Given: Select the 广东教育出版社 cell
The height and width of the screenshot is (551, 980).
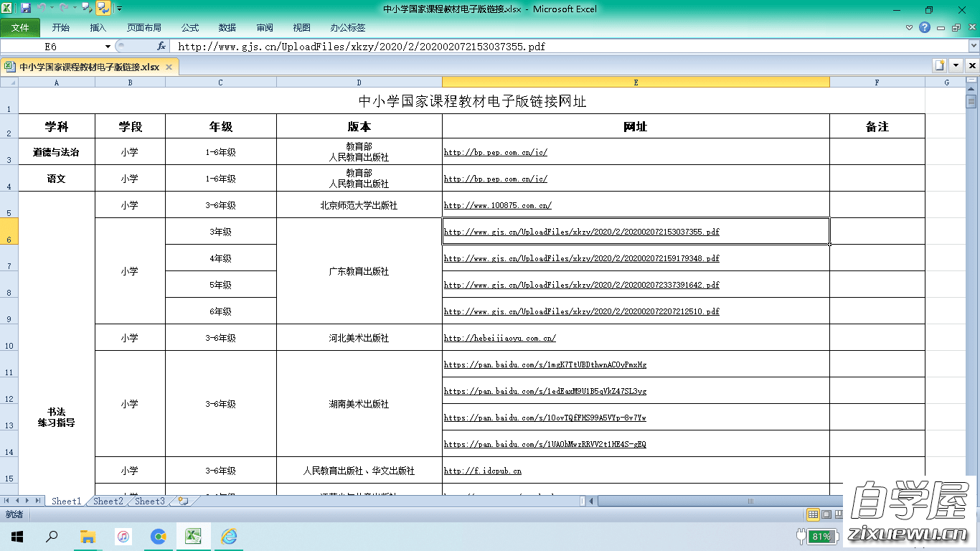Looking at the screenshot, I should 359,271.
